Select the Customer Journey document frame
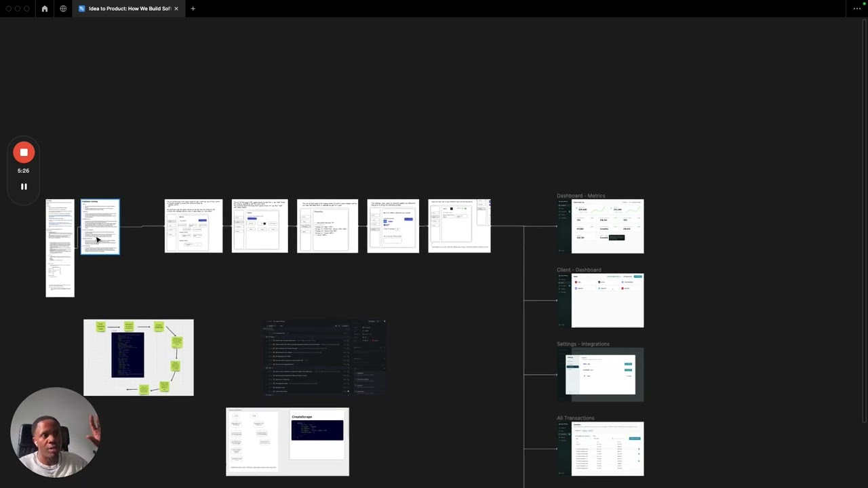Screen dimensions: 868x488 point(100,227)
